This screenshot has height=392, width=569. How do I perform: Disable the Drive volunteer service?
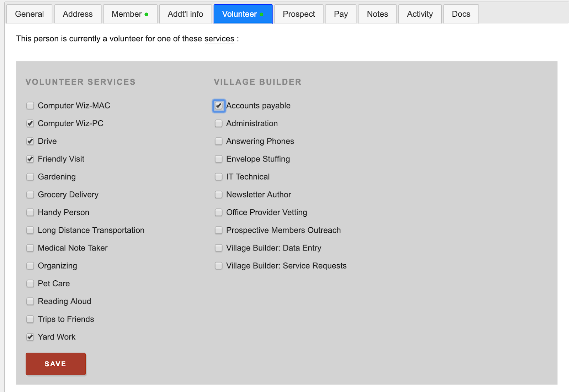pyautogui.click(x=30, y=141)
